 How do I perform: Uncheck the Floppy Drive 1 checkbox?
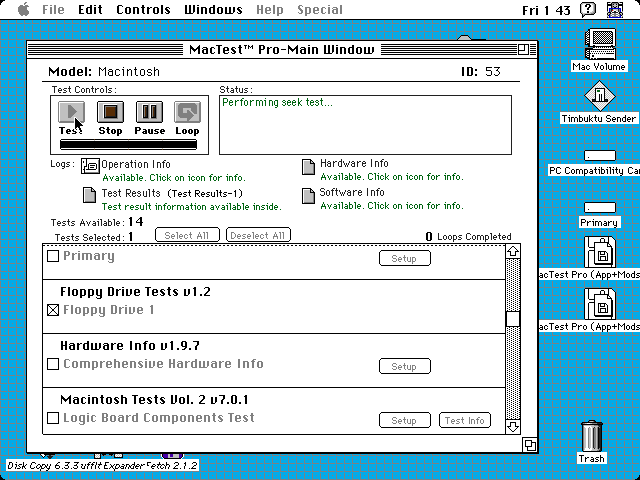tap(53, 310)
